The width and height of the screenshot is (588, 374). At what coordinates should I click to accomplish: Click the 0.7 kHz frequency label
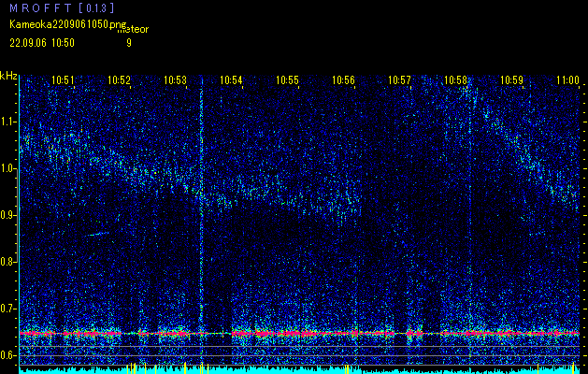(x=7, y=309)
